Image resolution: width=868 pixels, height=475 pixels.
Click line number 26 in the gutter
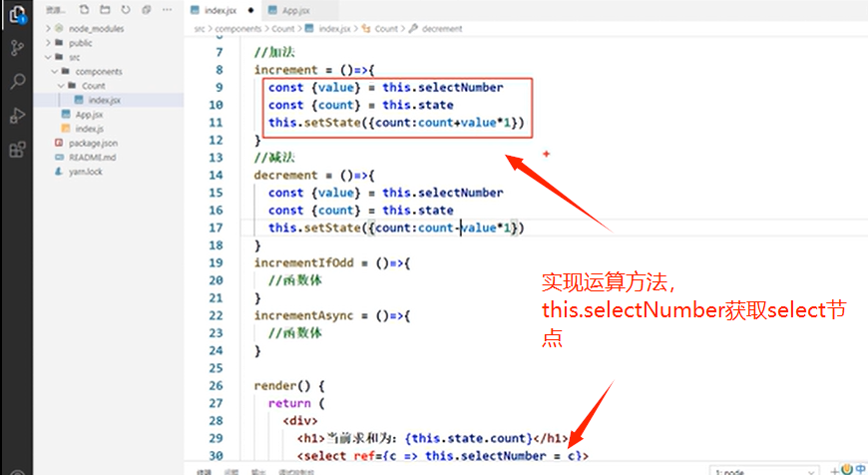216,385
